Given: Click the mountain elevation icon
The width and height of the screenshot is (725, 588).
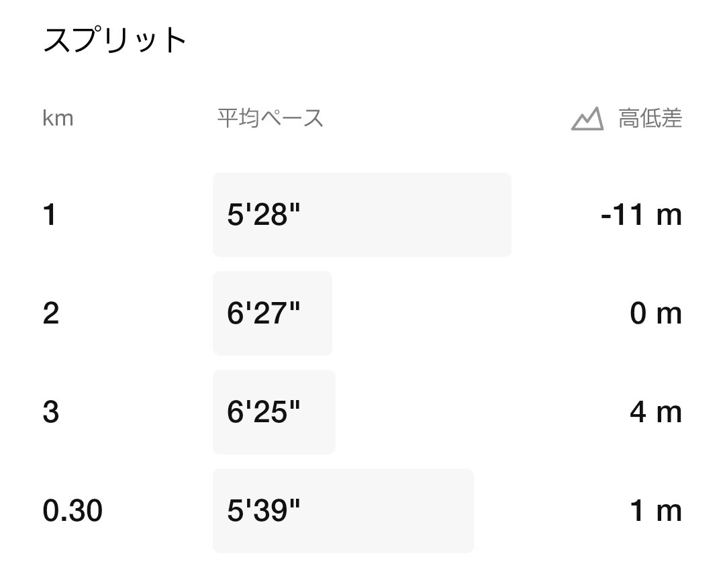Looking at the screenshot, I should (587, 119).
